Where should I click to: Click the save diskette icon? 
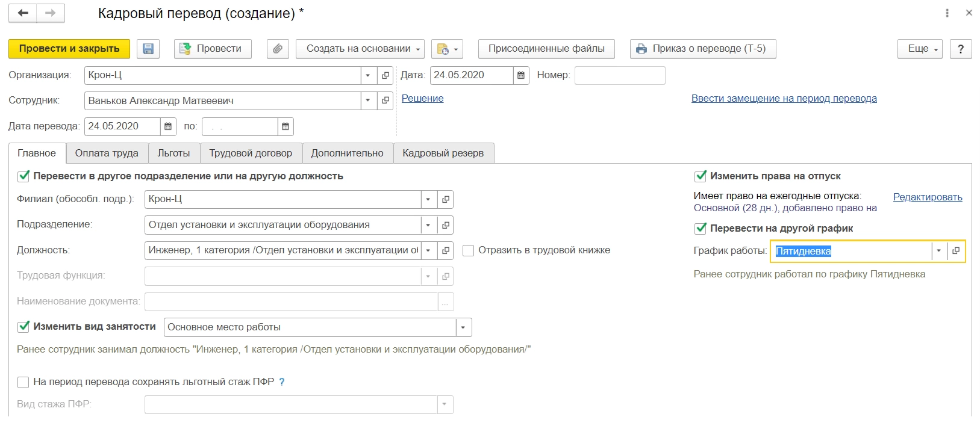[x=148, y=49]
